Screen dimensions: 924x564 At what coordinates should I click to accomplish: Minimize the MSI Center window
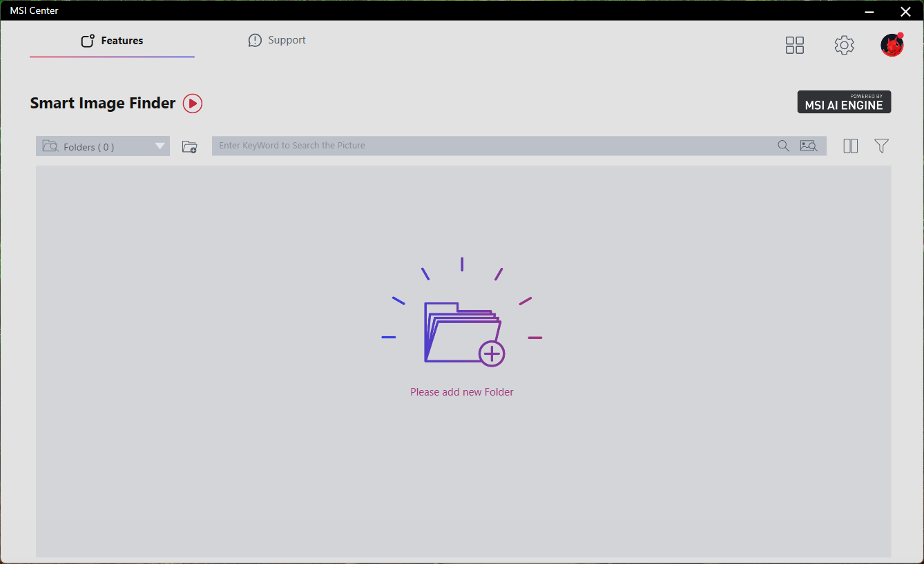point(869,11)
